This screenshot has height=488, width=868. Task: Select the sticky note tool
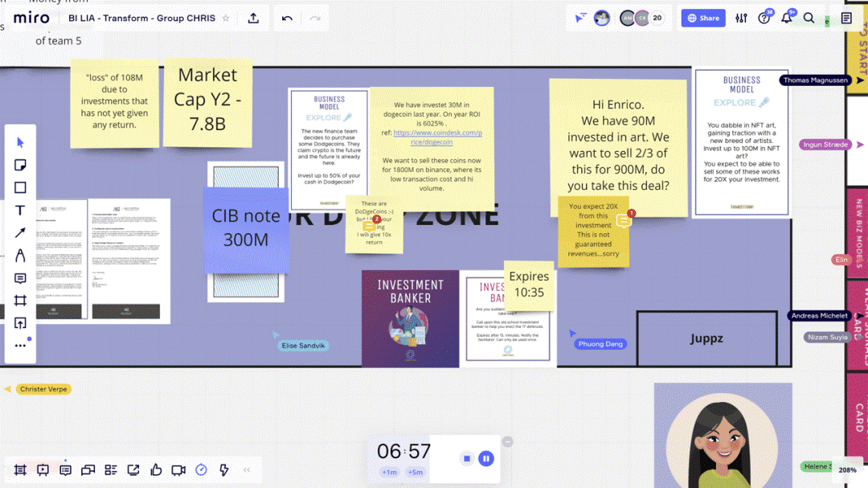tap(20, 165)
